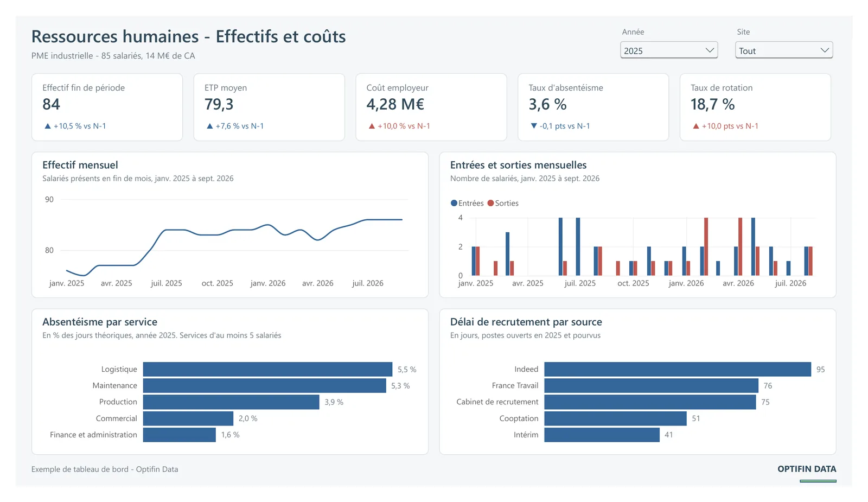The image size is (868, 502).
Task: Click the Ressources humaines dashboard heading
Action: (x=188, y=36)
